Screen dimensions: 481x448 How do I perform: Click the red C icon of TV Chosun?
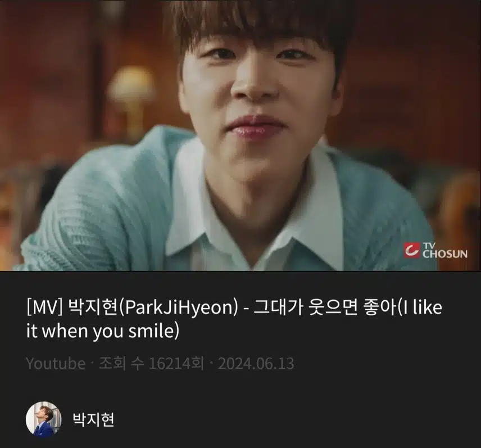point(411,250)
